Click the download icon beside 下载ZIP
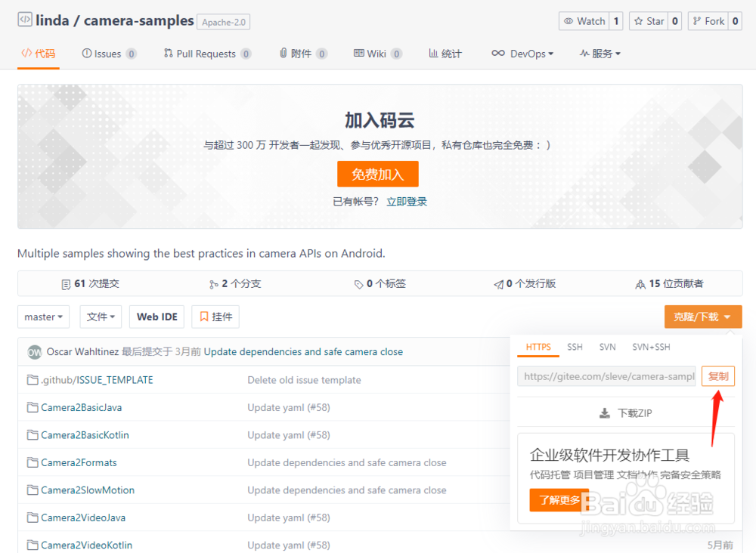 coord(605,413)
